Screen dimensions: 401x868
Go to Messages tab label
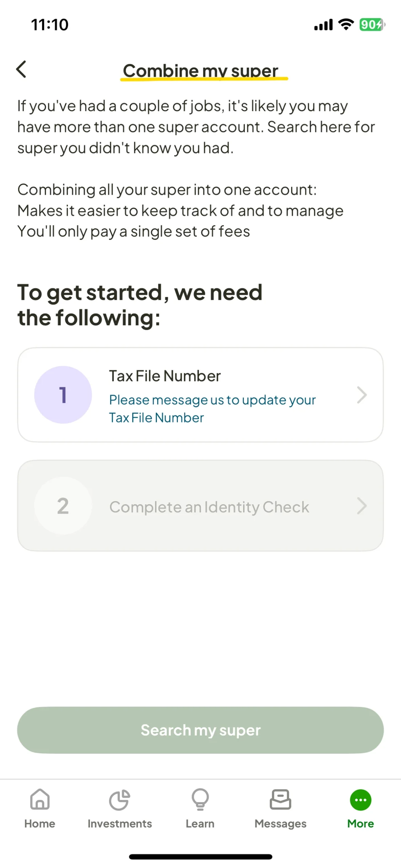[x=280, y=824]
